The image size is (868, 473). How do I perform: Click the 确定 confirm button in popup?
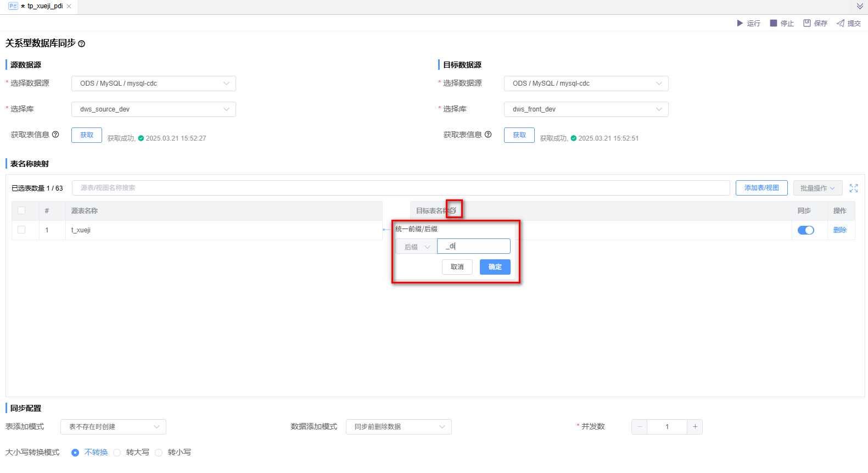(x=495, y=267)
